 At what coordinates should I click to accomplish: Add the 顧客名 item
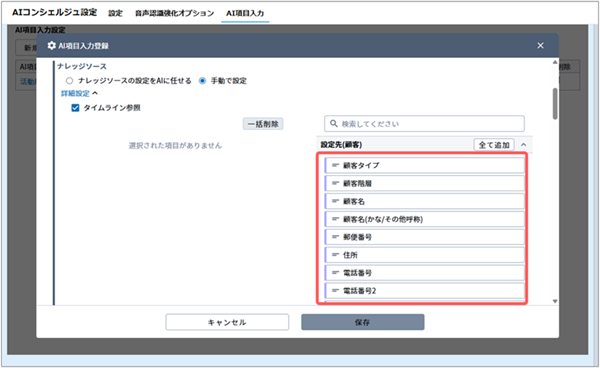[x=424, y=201]
